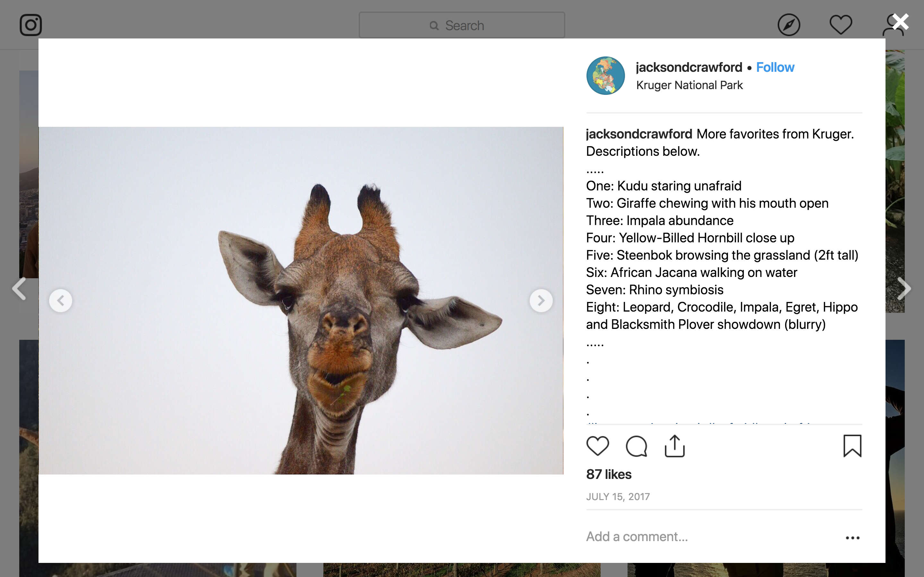Open the Kruger National Park location link
924x577 pixels.
click(x=689, y=85)
